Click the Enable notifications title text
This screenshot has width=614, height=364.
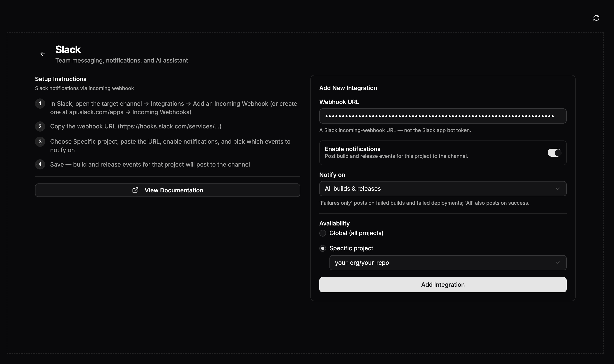point(352,149)
